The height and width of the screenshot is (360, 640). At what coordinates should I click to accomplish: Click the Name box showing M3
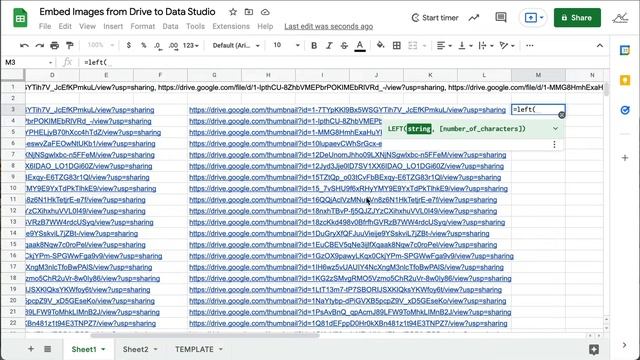click(29, 62)
